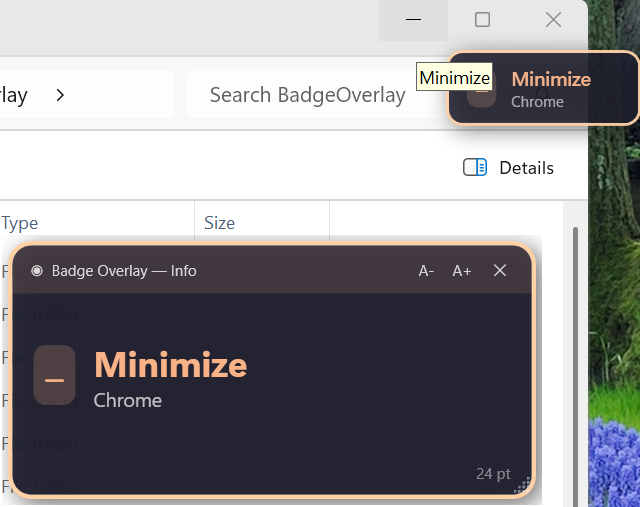Click the Chrome label in Info panel
This screenshot has height=507, width=640.
pos(128,400)
